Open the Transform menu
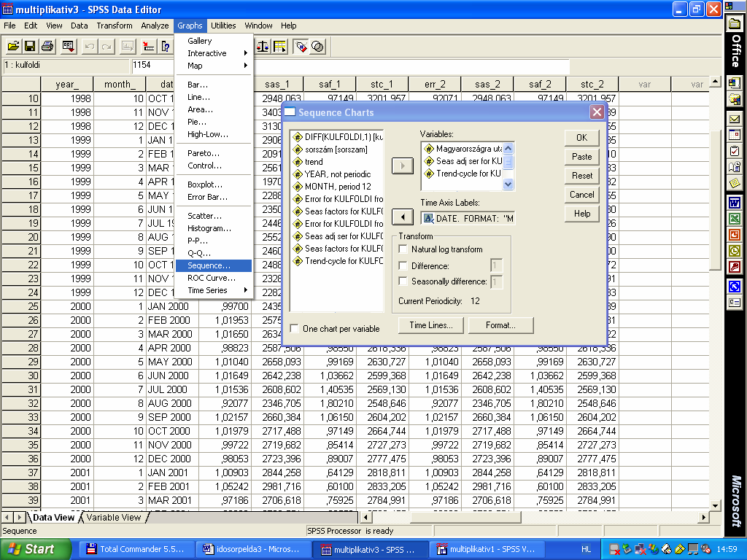The height and width of the screenshot is (560, 747). [x=115, y=26]
